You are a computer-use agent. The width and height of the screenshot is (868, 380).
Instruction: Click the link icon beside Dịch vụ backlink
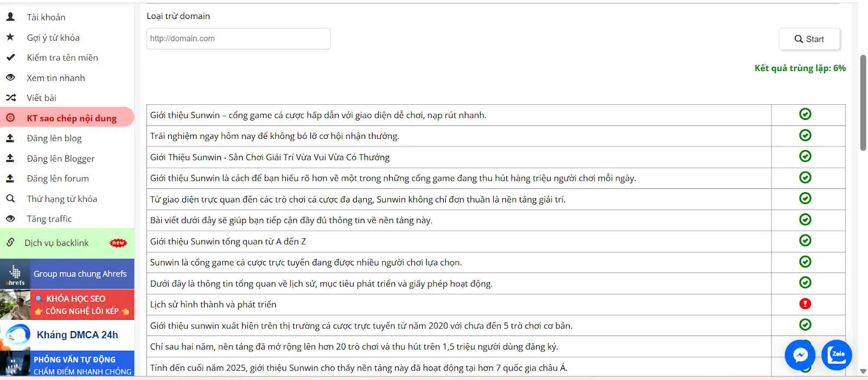coord(10,243)
